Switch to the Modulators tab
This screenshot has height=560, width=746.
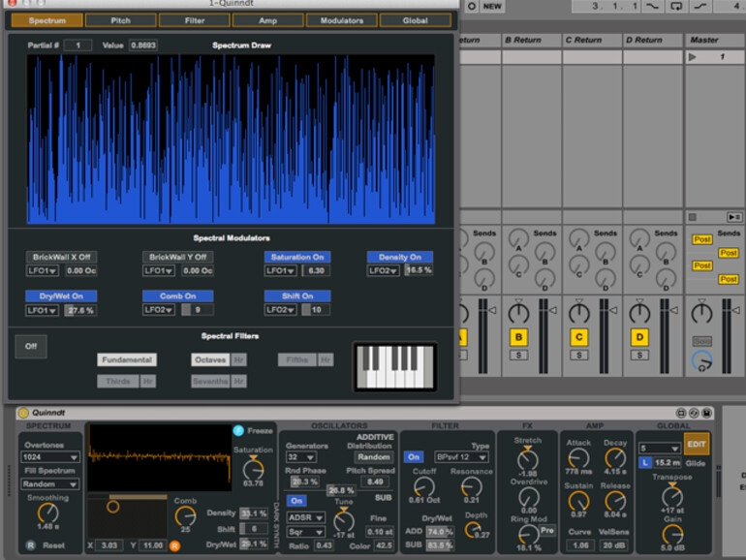[x=341, y=19]
